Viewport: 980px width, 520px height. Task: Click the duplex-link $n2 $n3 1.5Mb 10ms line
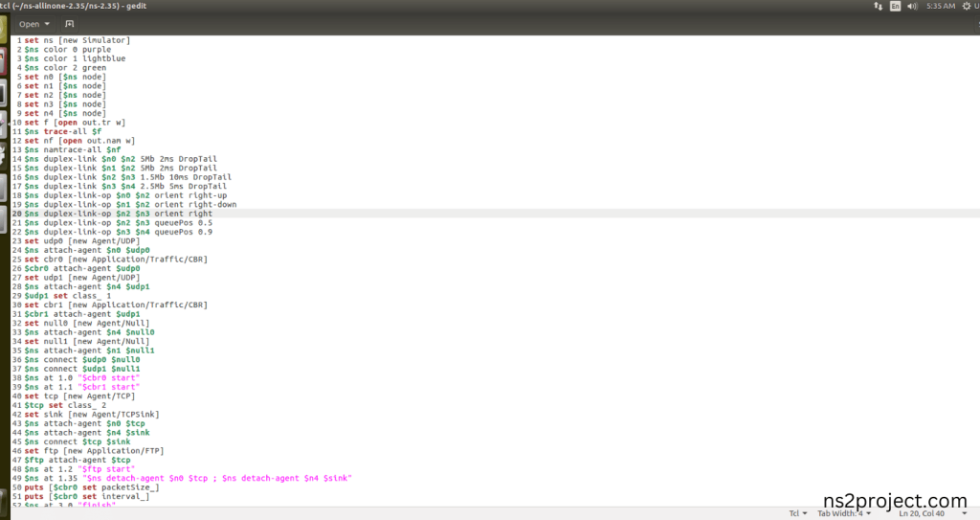(x=128, y=177)
